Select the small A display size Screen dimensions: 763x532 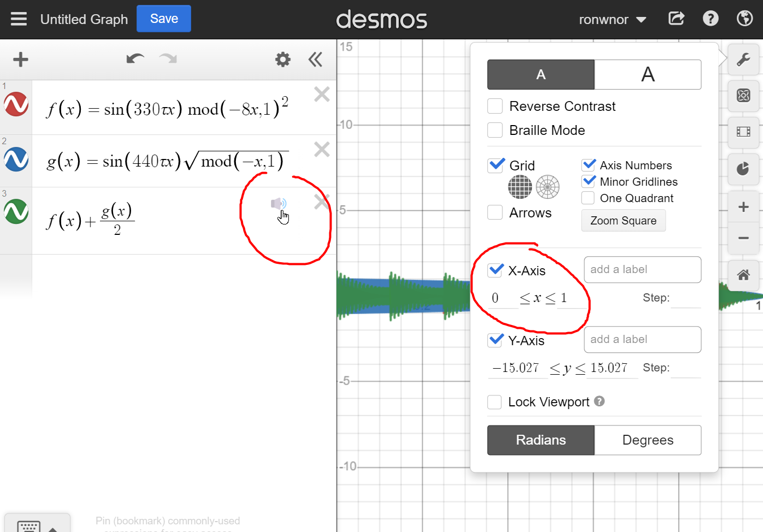coord(541,75)
